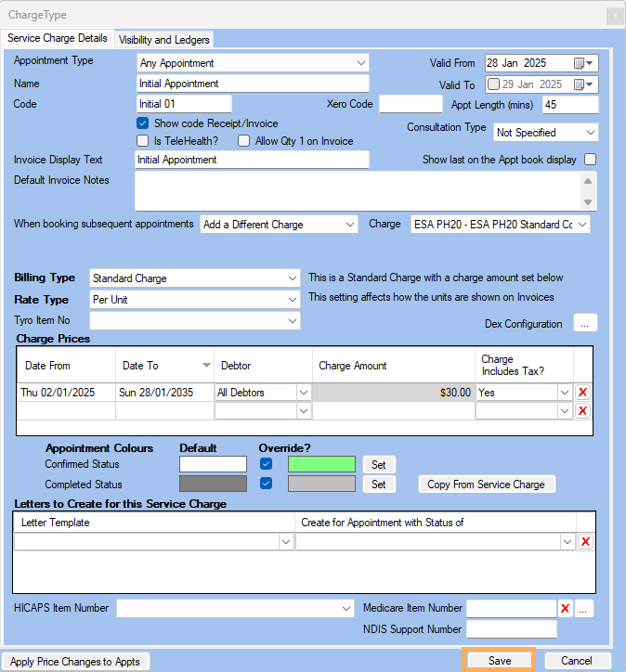Open the Billing Type dropdown
The image size is (626, 672).
pyautogui.click(x=293, y=278)
